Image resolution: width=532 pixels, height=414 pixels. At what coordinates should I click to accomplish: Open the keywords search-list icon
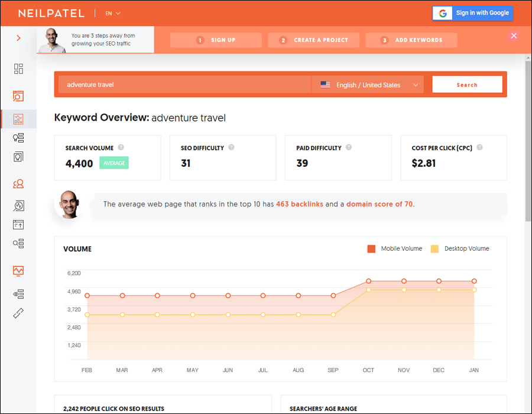coord(18,244)
